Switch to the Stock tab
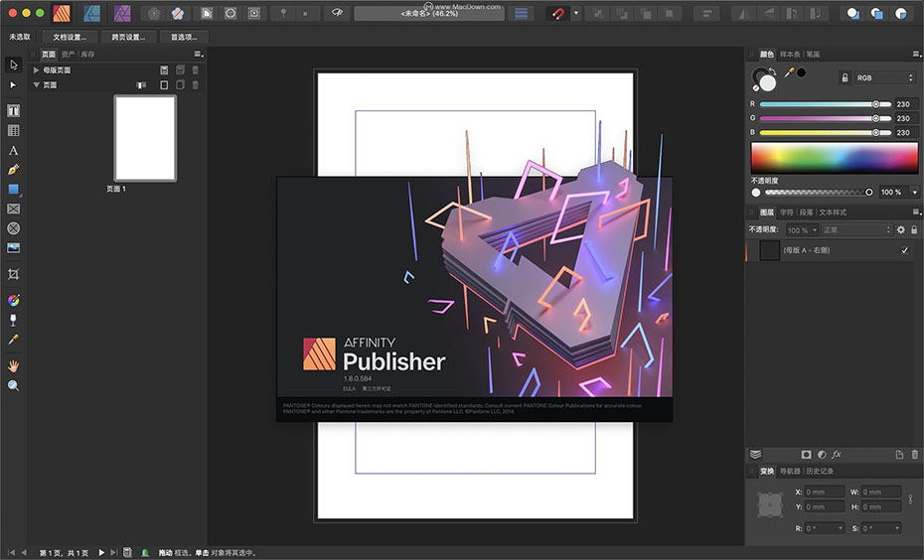 (87, 55)
